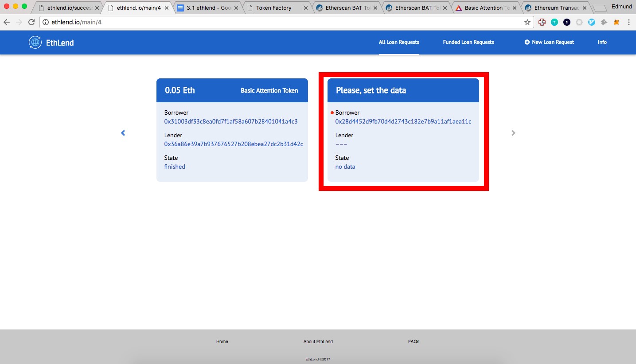The height and width of the screenshot is (364, 636).
Task: Close the Token Factory tab
Action: 305,8
